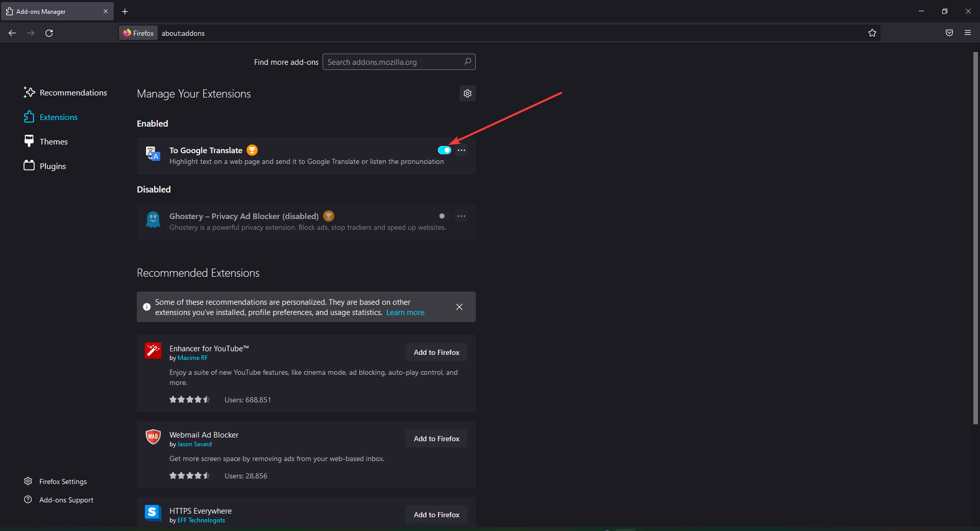This screenshot has width=980, height=531.
Task: Add Enhancer for YouTube to Firefox
Action: [x=436, y=352]
